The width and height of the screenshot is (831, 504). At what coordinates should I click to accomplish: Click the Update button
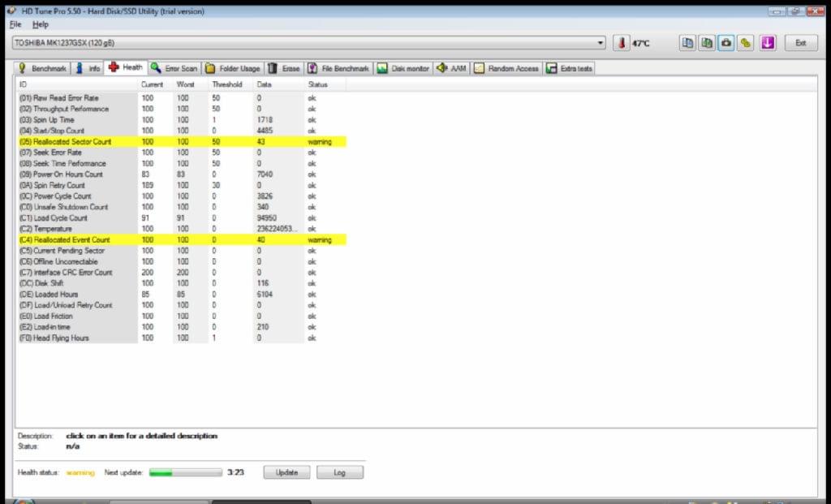[x=286, y=472]
